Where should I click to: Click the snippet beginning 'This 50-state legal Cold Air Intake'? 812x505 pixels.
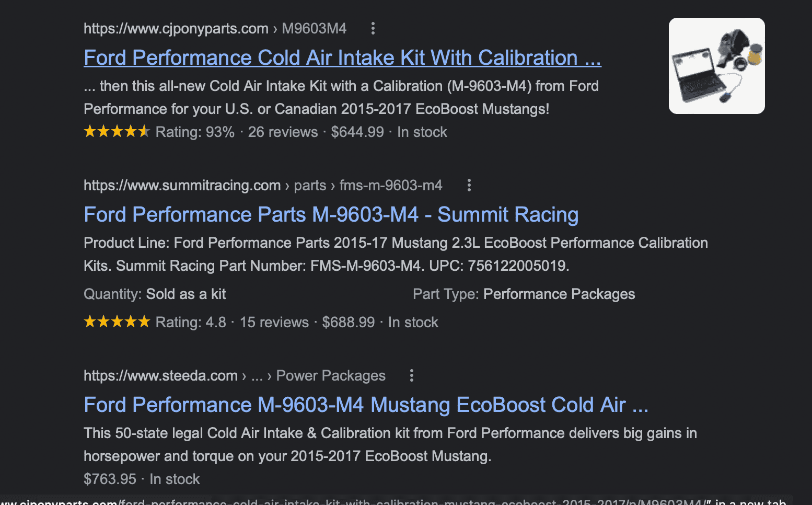[x=390, y=444]
